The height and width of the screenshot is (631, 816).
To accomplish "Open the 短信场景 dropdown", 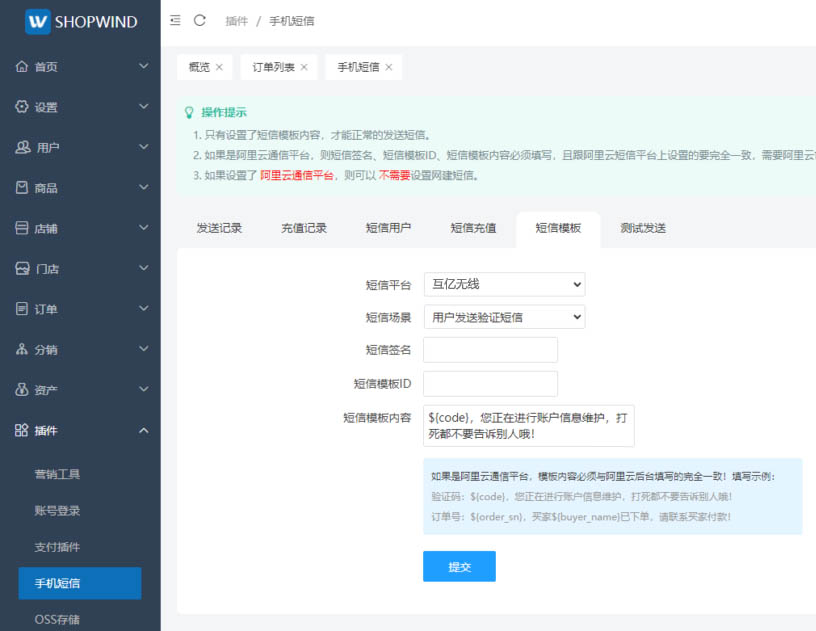I will click(504, 317).
